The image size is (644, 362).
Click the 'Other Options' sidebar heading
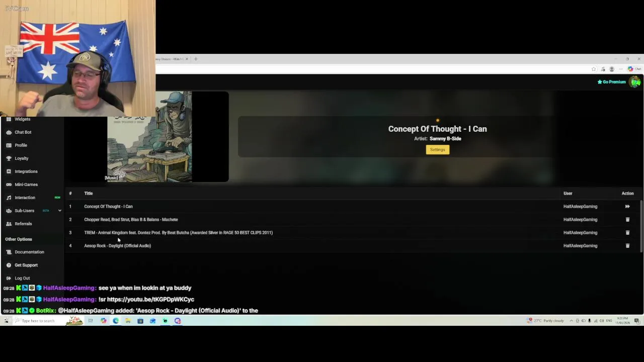tap(18, 239)
